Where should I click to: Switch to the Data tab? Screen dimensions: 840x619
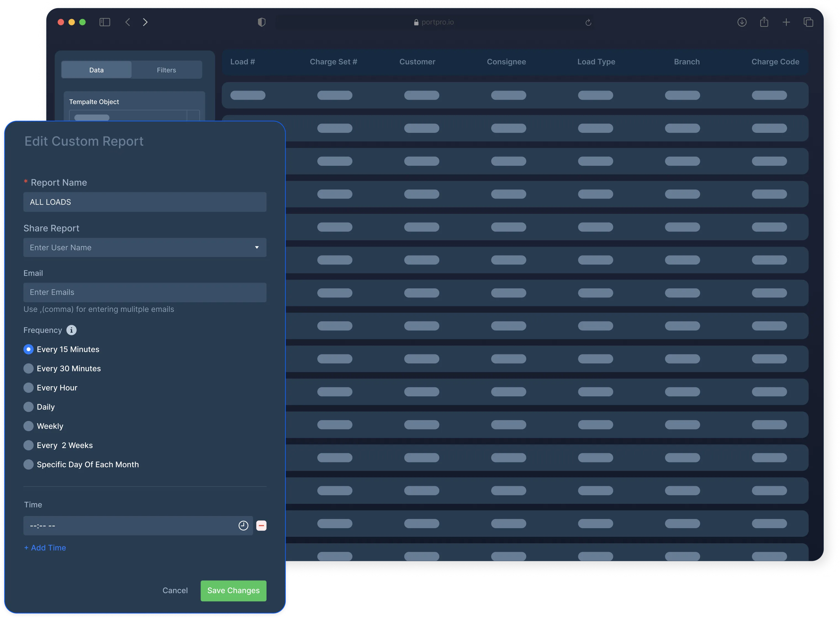pyautogui.click(x=96, y=70)
